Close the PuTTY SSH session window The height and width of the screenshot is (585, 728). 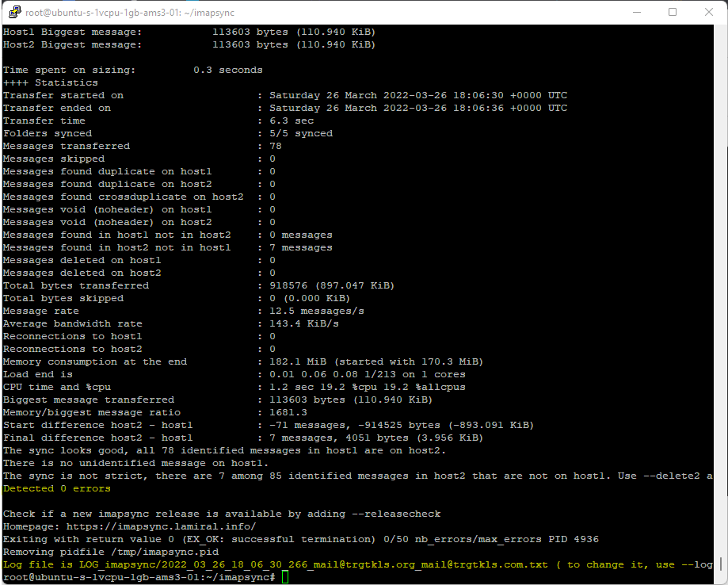(709, 12)
